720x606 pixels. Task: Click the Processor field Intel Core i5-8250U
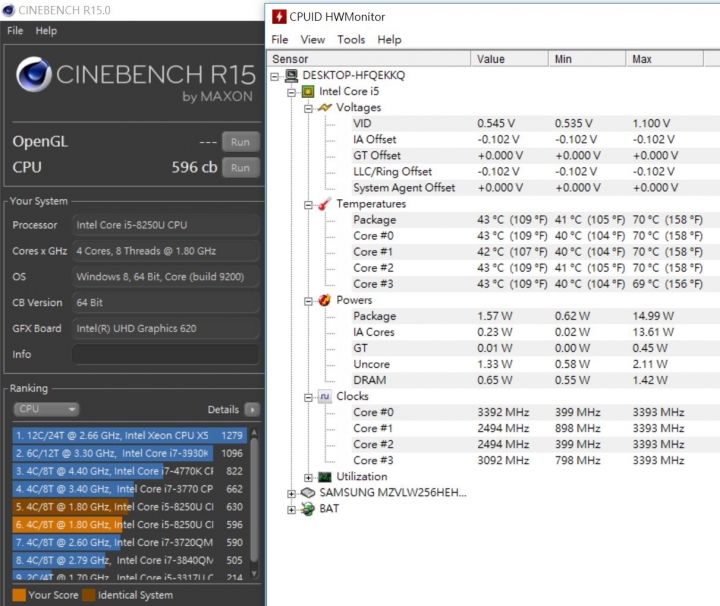165,225
